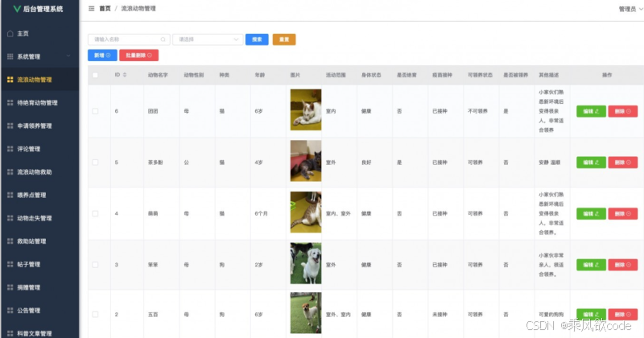Click the red 删除 button for 团团
This screenshot has width=644, height=338.
point(622,111)
